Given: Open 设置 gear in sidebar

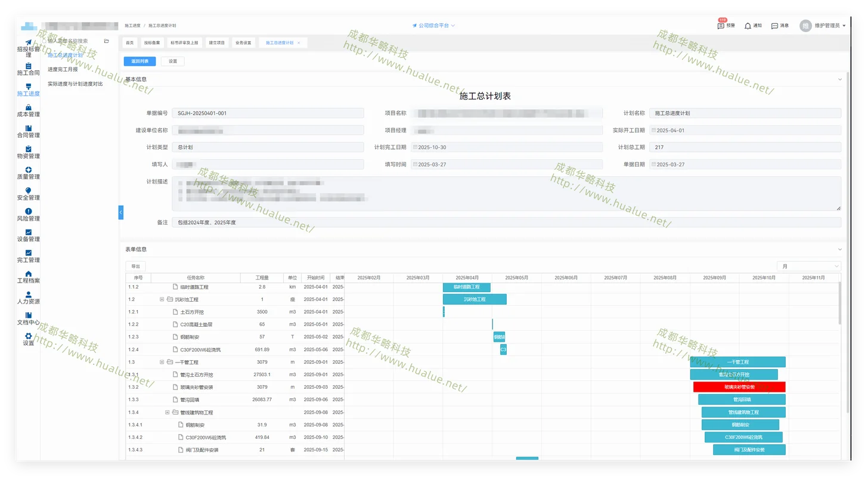Looking at the screenshot, I should 28,339.
